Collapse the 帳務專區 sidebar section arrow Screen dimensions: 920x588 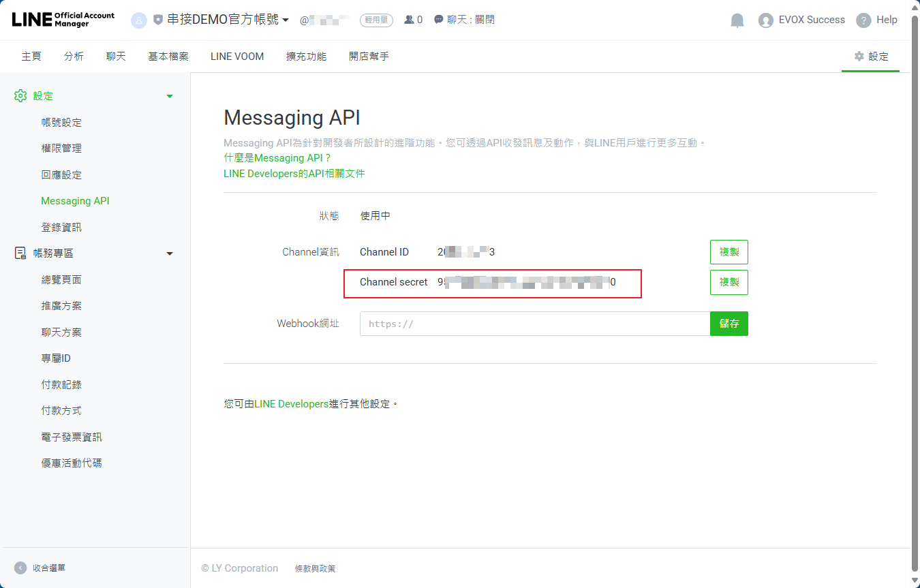[x=170, y=253]
